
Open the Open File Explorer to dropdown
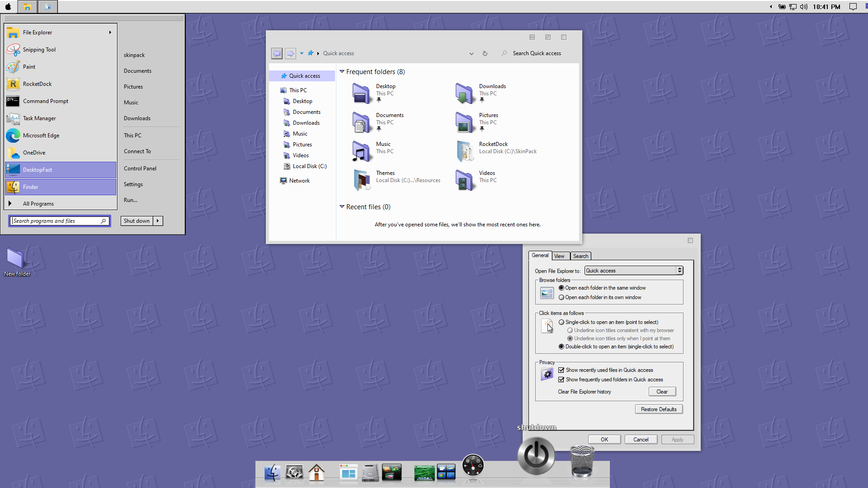tap(633, 271)
